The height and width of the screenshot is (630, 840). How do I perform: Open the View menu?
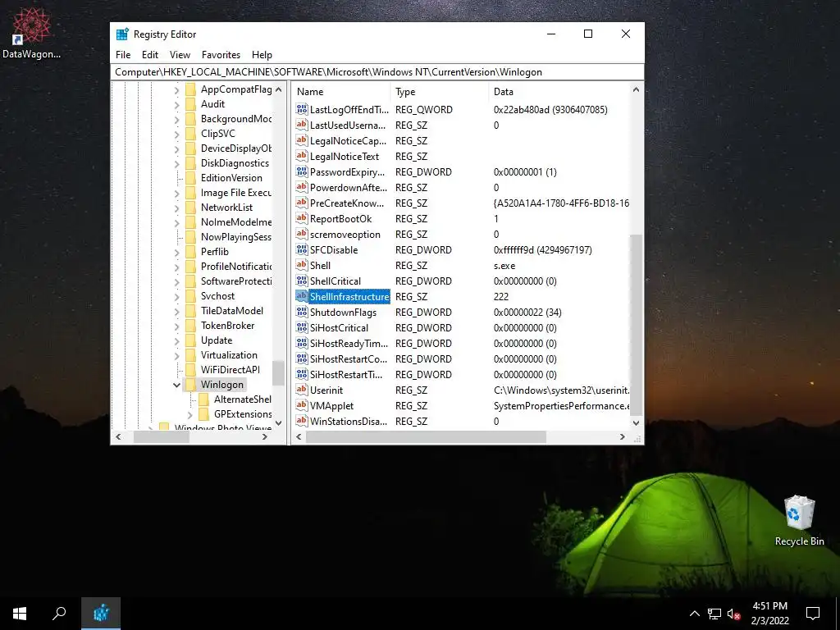coord(180,55)
